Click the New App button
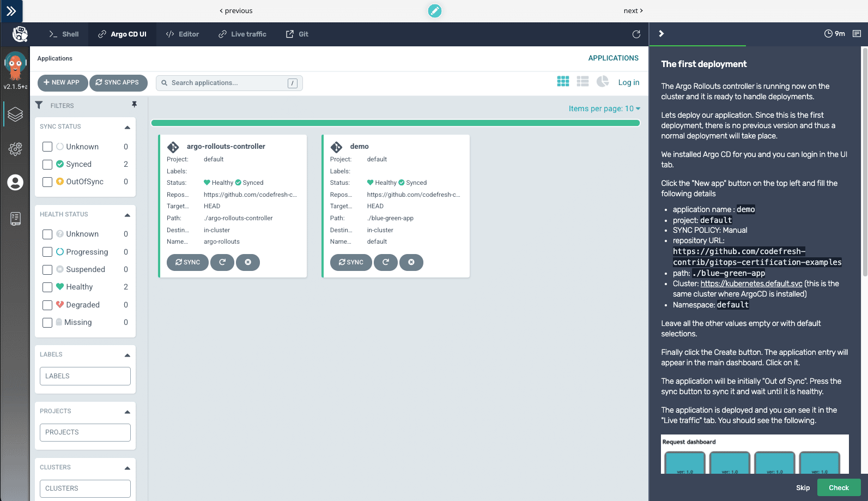 [x=62, y=83]
